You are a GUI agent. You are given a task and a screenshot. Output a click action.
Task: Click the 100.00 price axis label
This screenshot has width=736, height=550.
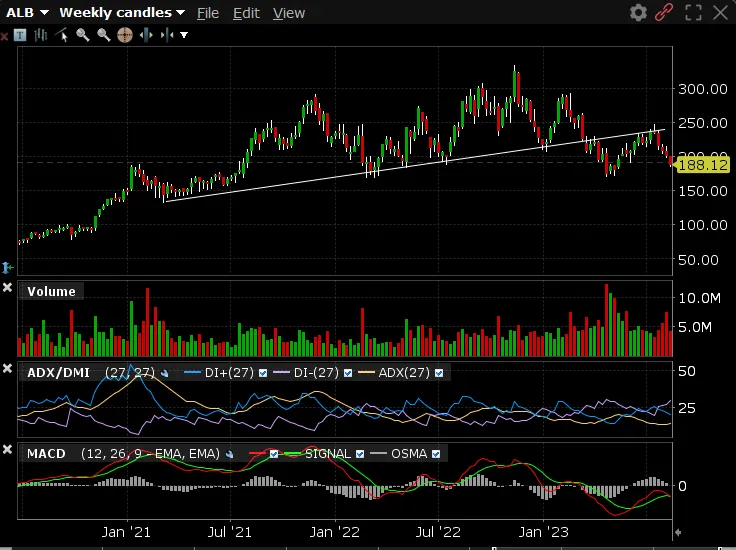coord(703,225)
